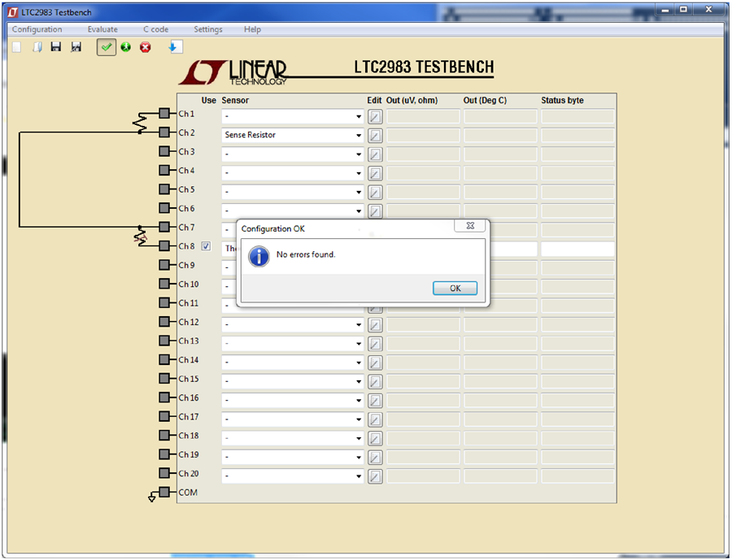The height and width of the screenshot is (560, 732).
Task: Click the green run icon in toolbar
Action: click(x=125, y=47)
